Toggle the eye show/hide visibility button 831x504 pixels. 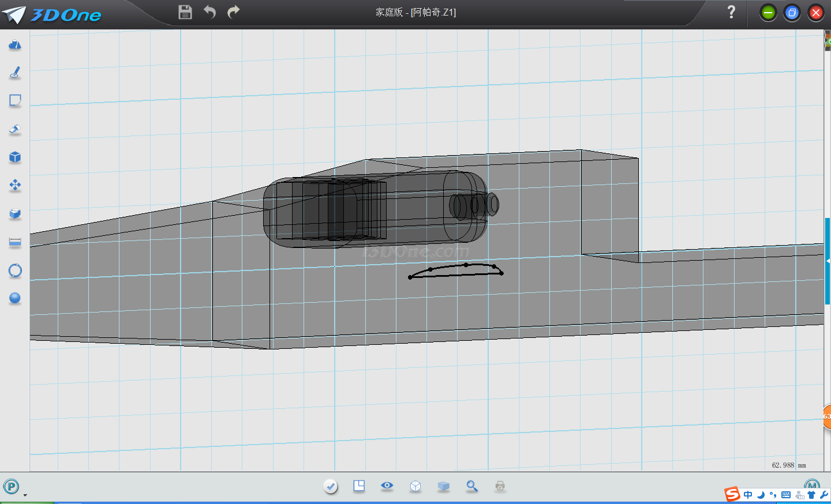pyautogui.click(x=387, y=486)
